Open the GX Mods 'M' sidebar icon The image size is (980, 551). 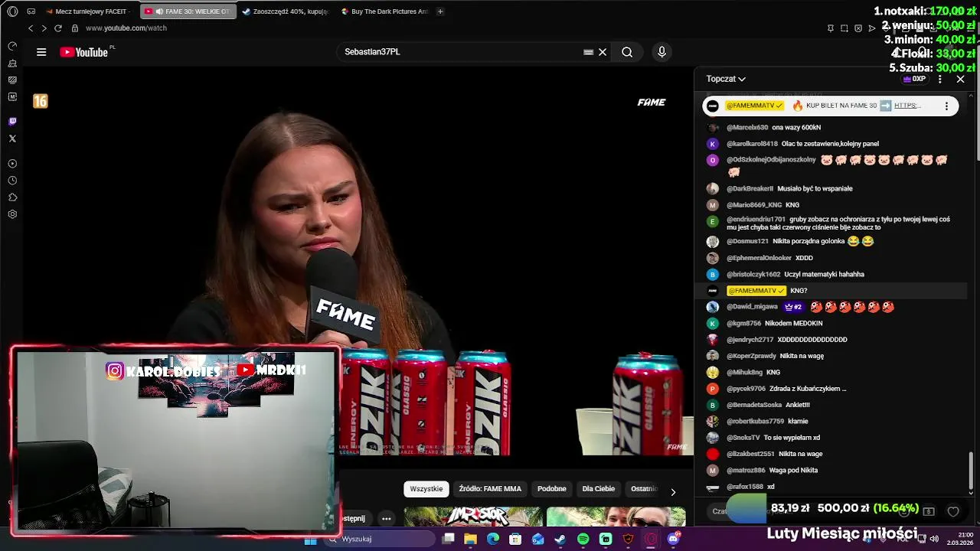pyautogui.click(x=12, y=96)
